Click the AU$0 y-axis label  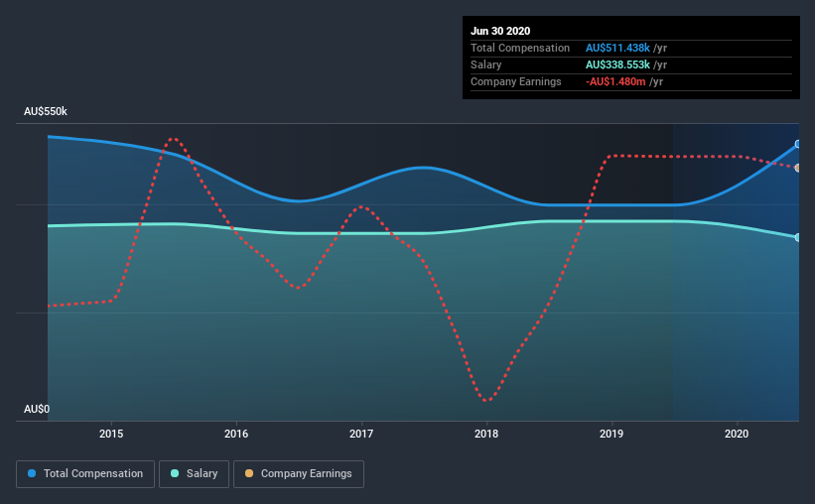(x=37, y=410)
